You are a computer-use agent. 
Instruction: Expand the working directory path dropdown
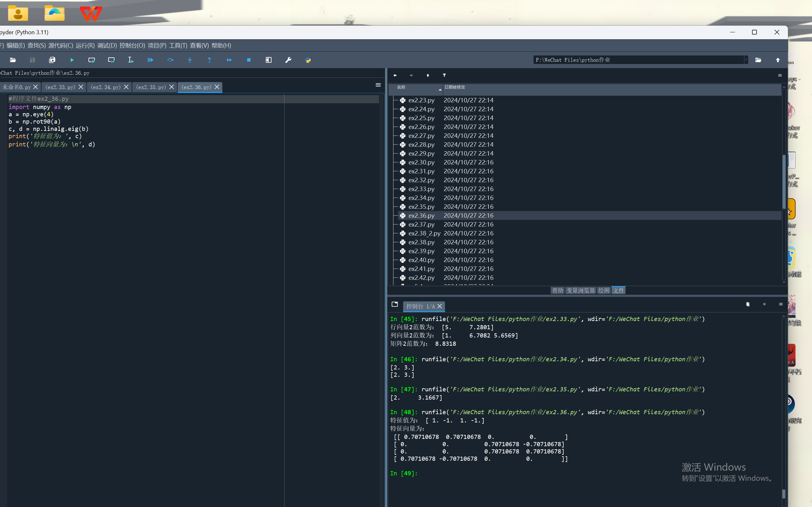pos(746,60)
